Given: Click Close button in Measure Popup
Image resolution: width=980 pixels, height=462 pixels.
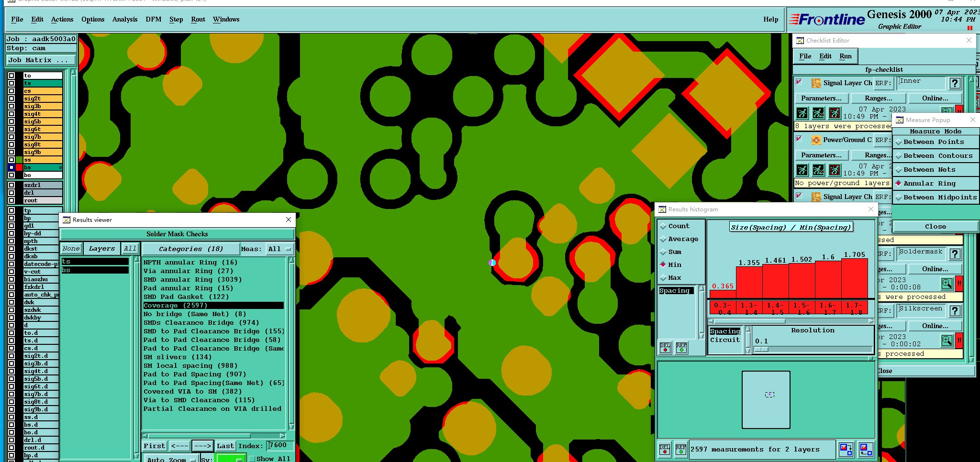Looking at the screenshot, I should point(935,227).
